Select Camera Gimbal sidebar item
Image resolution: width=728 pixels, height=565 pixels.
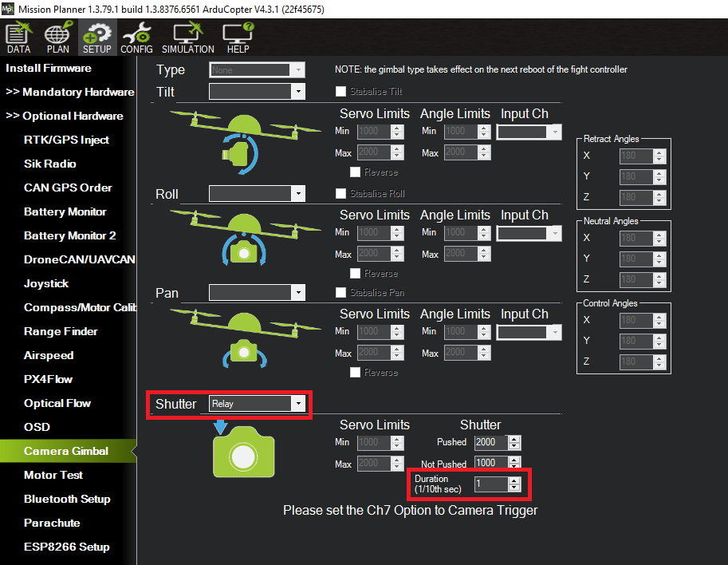(69, 451)
